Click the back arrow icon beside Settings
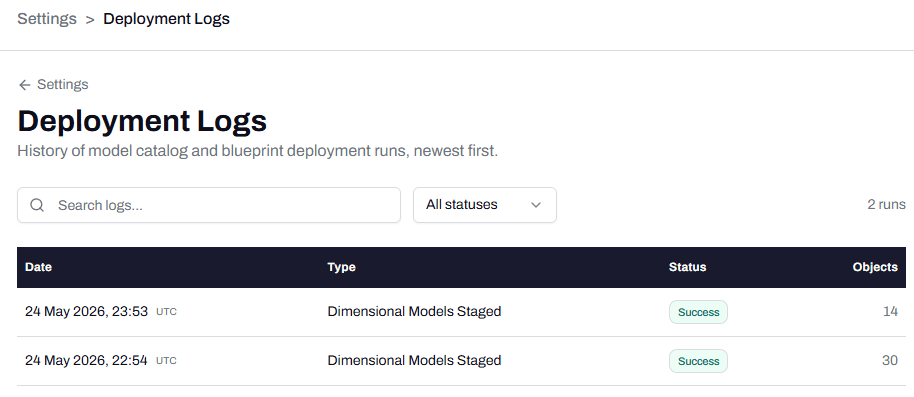This screenshot has width=914, height=397. click(24, 85)
